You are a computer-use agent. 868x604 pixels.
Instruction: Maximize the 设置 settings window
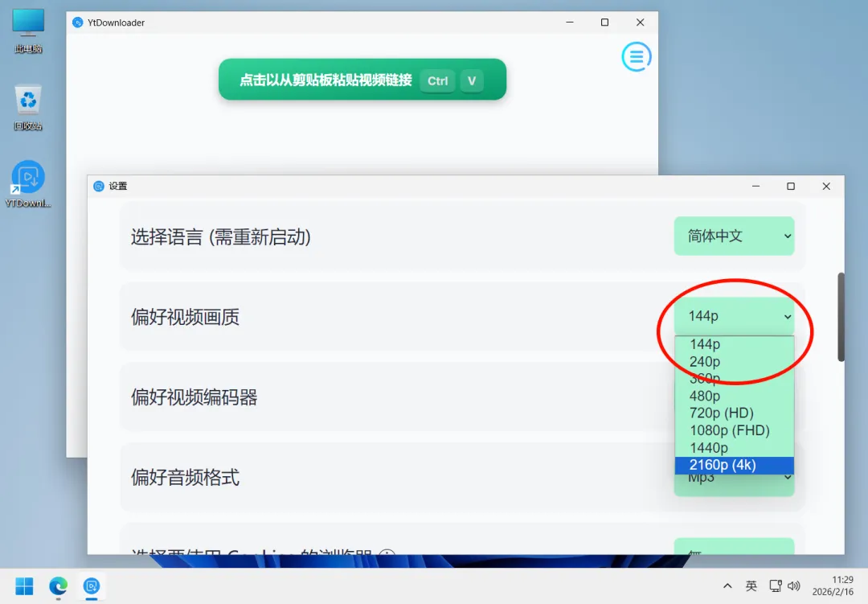point(791,186)
